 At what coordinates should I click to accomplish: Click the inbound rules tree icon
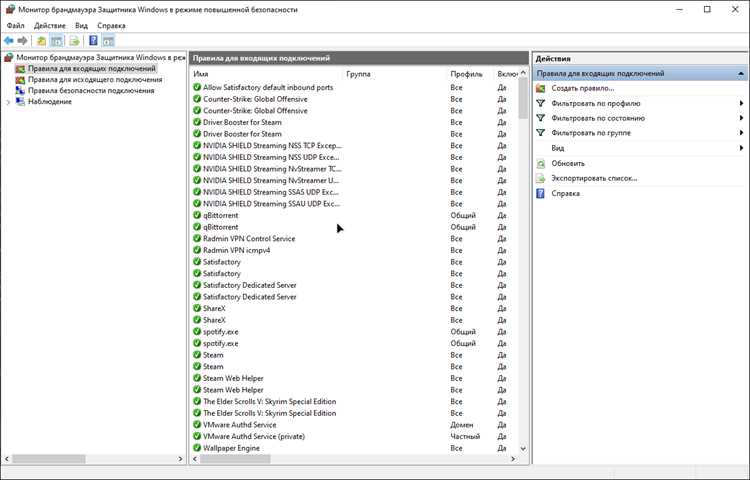point(20,69)
